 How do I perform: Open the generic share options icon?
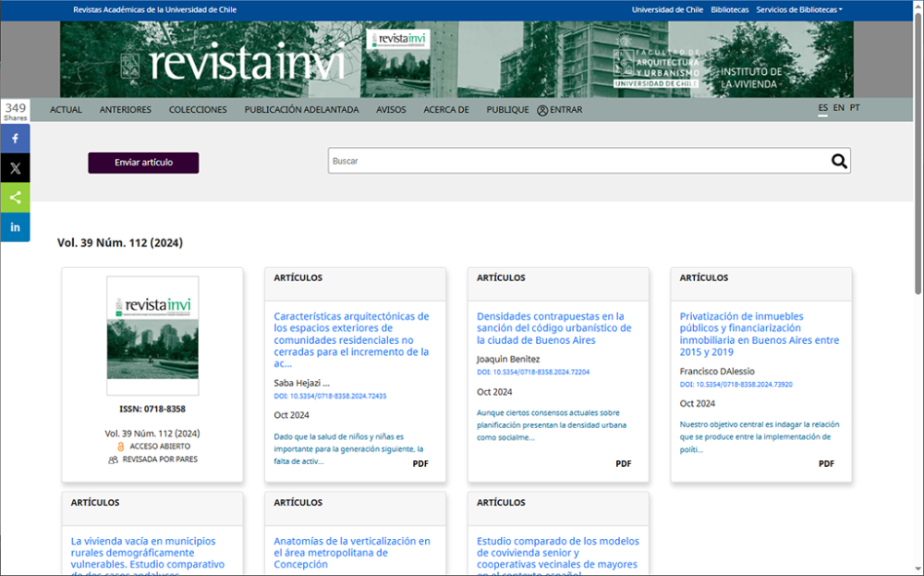(15, 197)
